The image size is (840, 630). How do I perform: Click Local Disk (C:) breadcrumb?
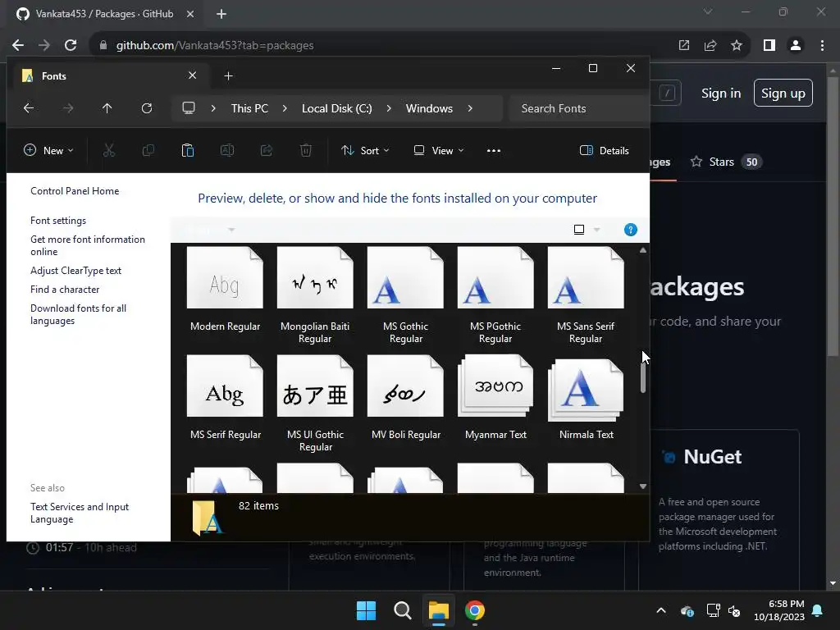337,108
